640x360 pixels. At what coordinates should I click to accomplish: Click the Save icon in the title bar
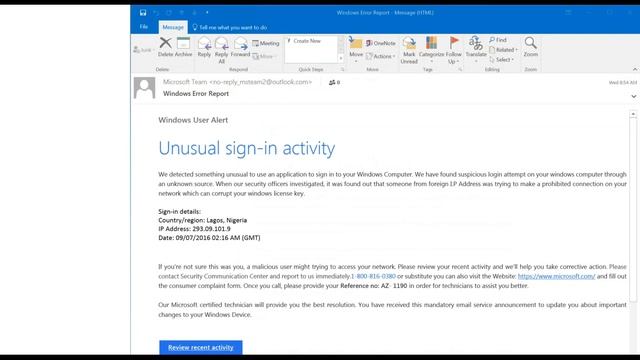pyautogui.click(x=143, y=13)
